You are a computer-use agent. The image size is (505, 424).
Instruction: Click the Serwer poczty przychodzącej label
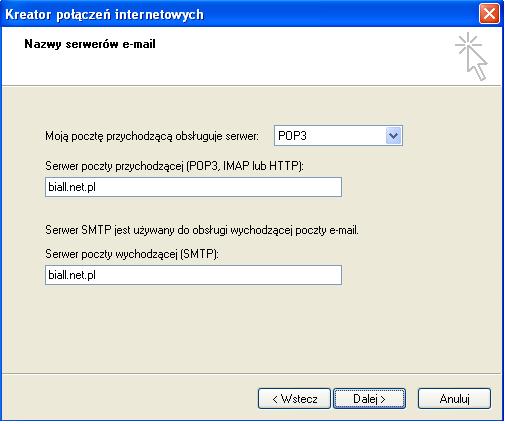[x=174, y=166]
